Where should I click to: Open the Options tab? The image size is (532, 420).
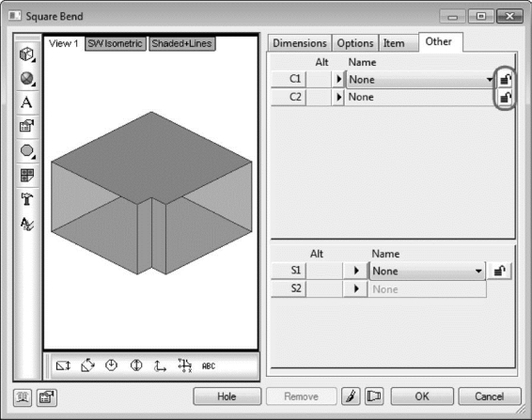(x=355, y=43)
